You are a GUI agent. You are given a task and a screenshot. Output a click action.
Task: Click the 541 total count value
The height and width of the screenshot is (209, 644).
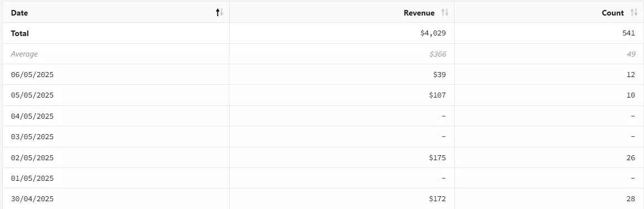pyautogui.click(x=629, y=33)
